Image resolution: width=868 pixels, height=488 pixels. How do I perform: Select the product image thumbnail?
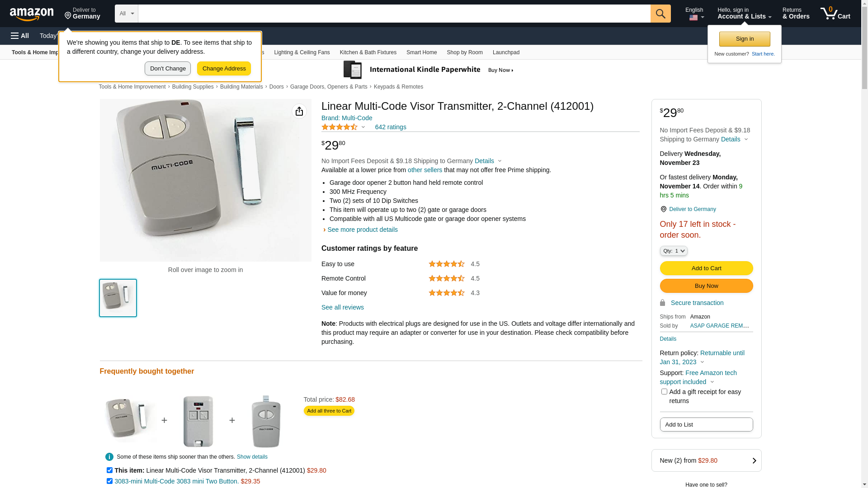point(118,298)
